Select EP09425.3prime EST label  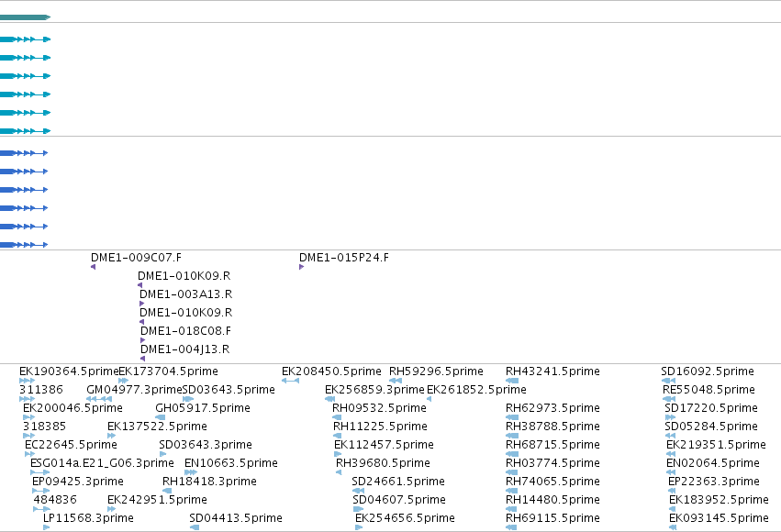pyautogui.click(x=78, y=482)
